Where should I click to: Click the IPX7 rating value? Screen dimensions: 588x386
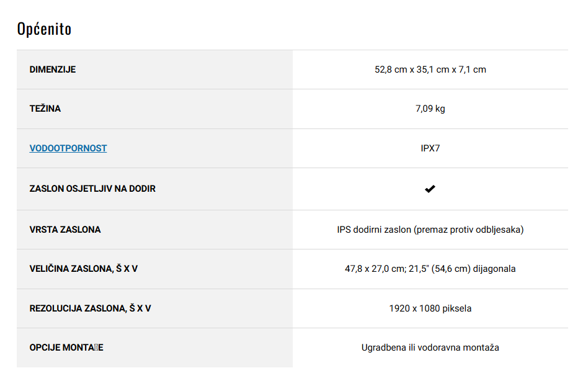[430, 148]
